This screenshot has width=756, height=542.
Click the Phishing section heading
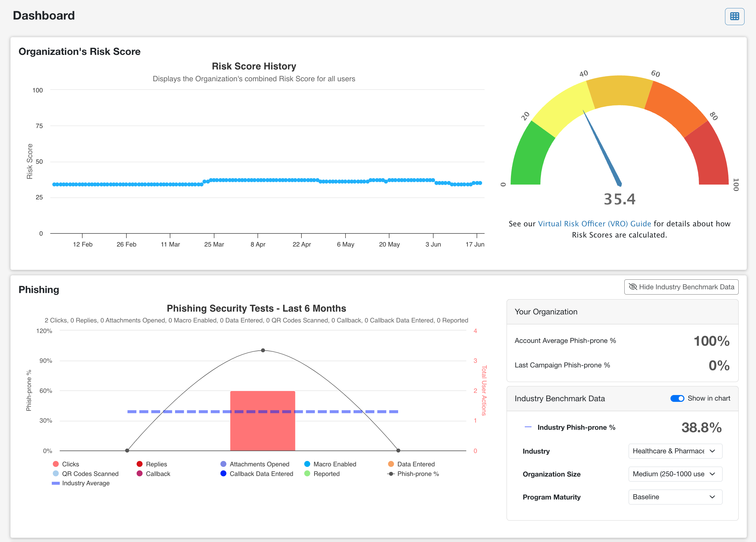(39, 290)
